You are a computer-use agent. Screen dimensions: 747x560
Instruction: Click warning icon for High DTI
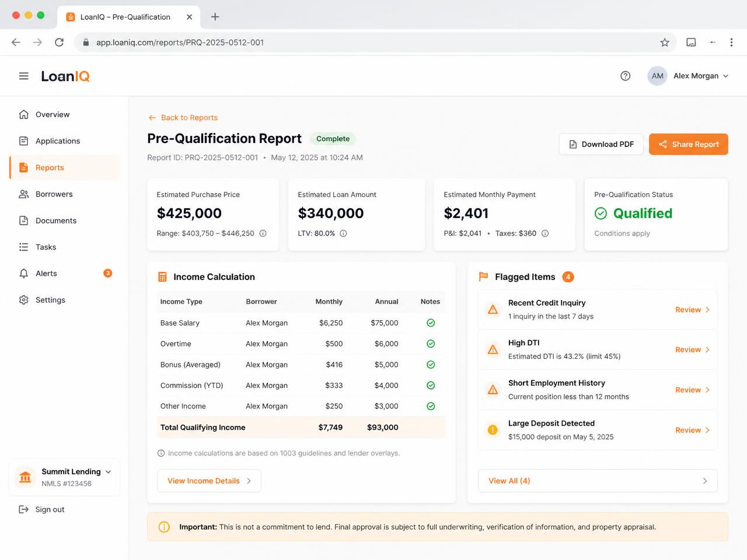point(493,350)
